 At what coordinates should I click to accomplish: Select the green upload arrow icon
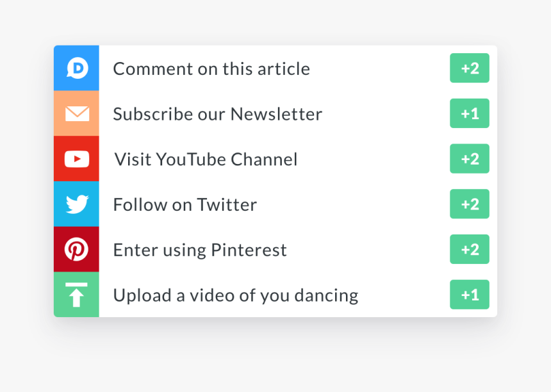coord(76,295)
